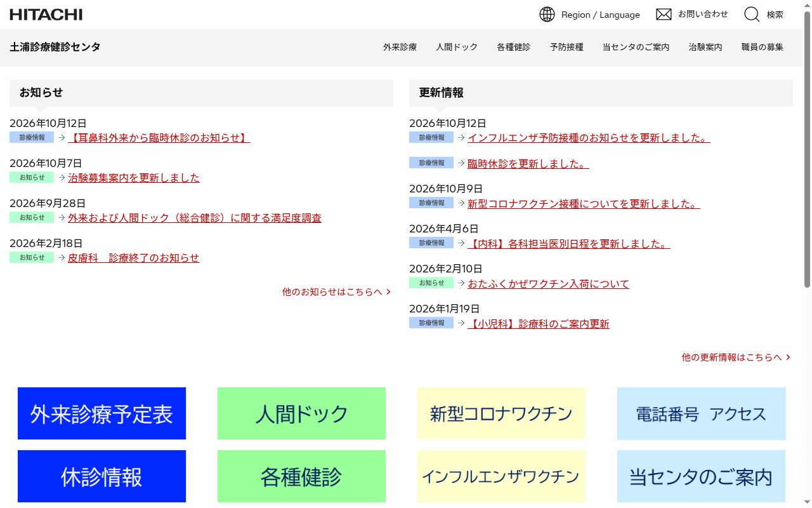Open 治験案内 navigation item
This screenshot has height=508, width=812.
coord(705,47)
